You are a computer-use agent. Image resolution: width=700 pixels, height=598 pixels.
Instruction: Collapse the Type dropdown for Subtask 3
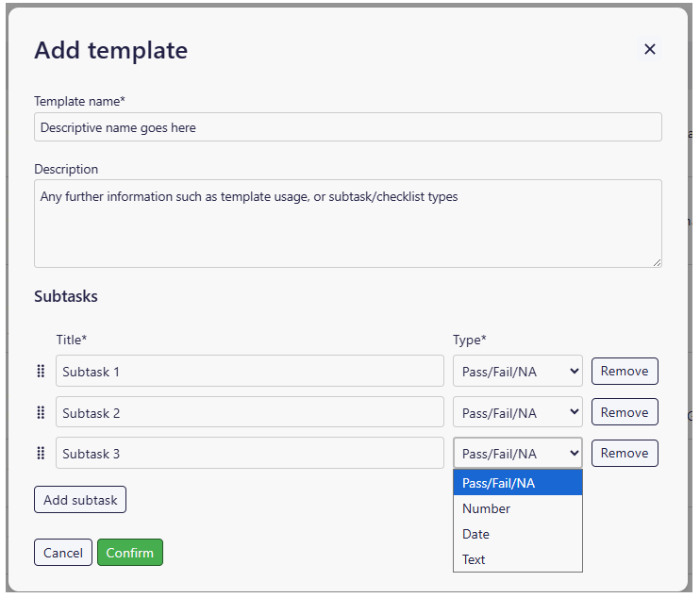pos(517,454)
